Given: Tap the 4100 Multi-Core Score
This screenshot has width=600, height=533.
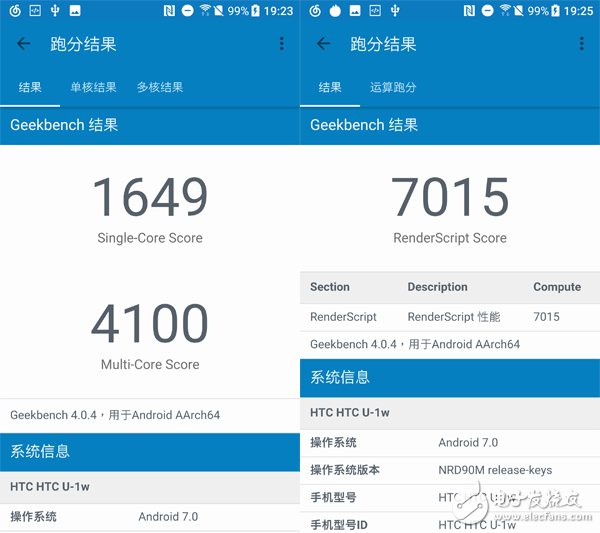Looking at the screenshot, I should tap(150, 324).
